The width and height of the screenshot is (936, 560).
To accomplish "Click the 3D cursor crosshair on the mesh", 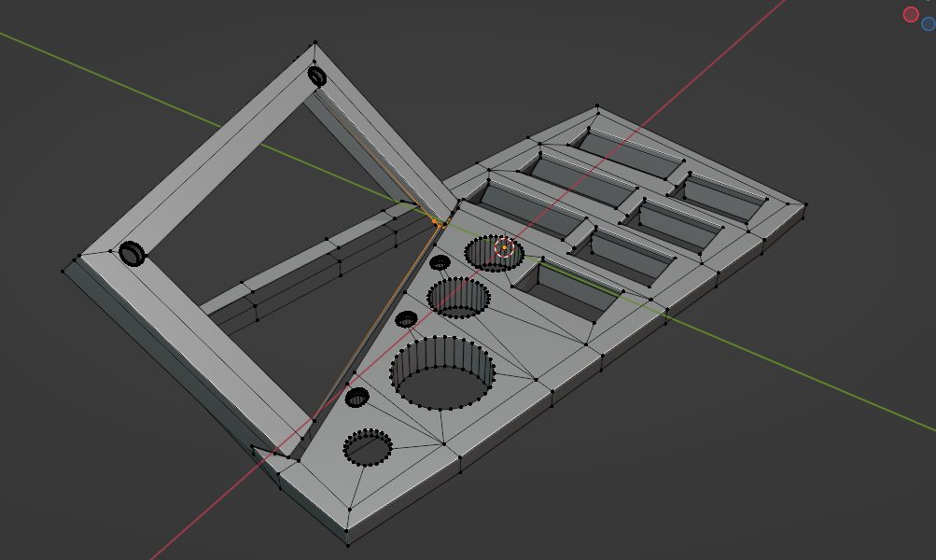I will 505,247.
